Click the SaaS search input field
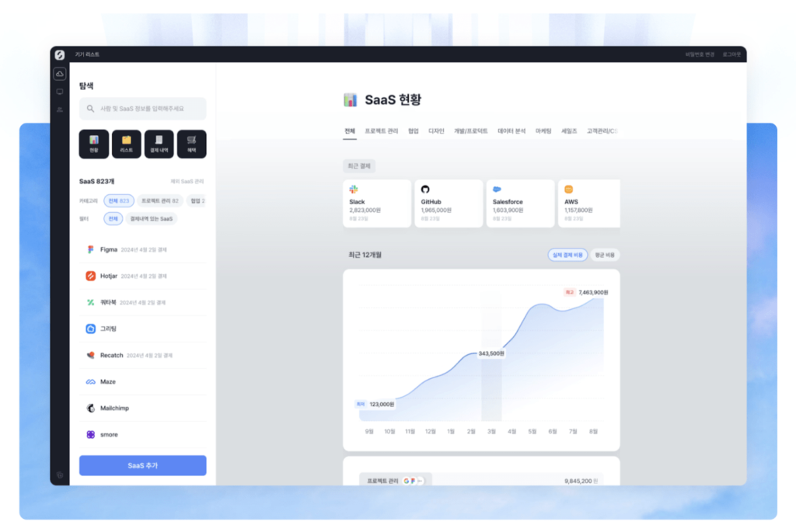The width and height of the screenshot is (796, 532). (x=142, y=107)
